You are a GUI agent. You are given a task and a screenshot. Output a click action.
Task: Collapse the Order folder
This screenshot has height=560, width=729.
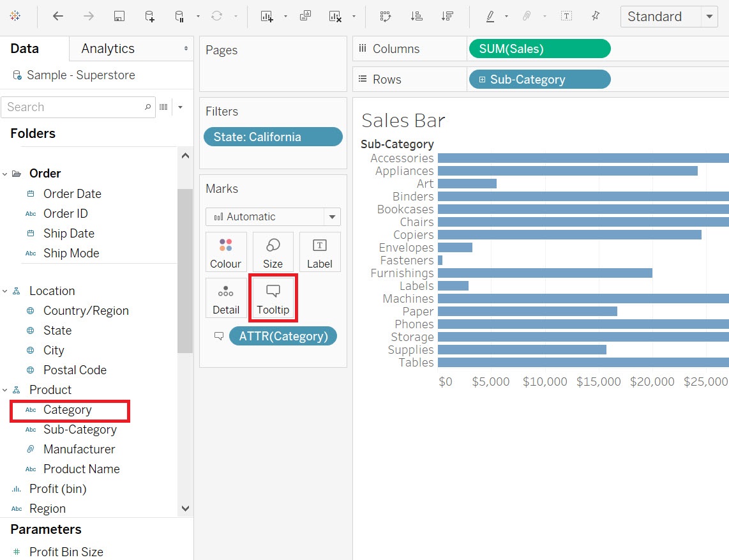(4, 174)
